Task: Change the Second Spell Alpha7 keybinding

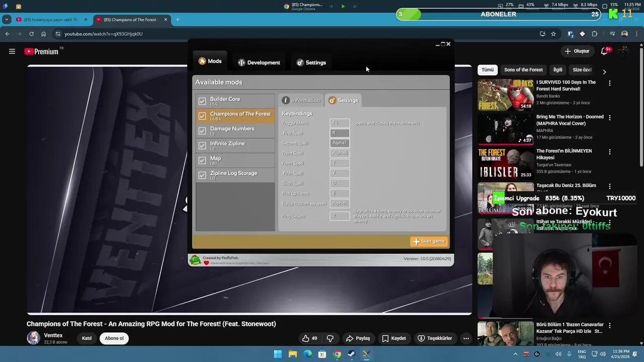Action: (340, 143)
